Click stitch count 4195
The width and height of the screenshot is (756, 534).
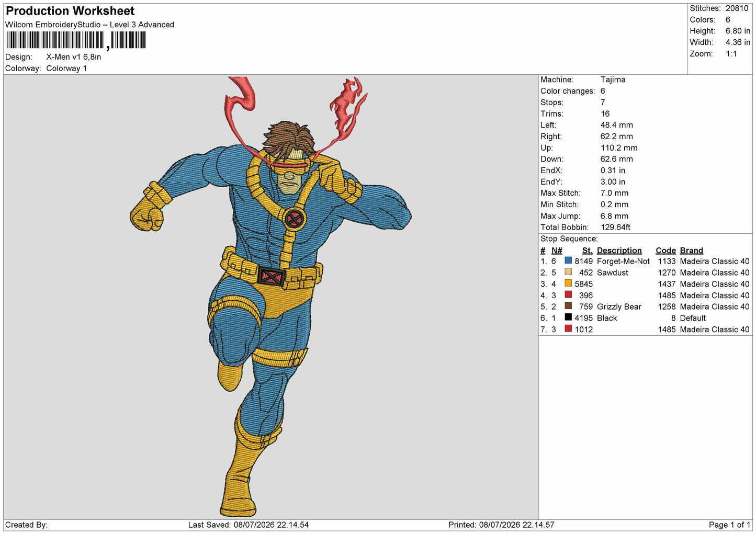(x=583, y=319)
